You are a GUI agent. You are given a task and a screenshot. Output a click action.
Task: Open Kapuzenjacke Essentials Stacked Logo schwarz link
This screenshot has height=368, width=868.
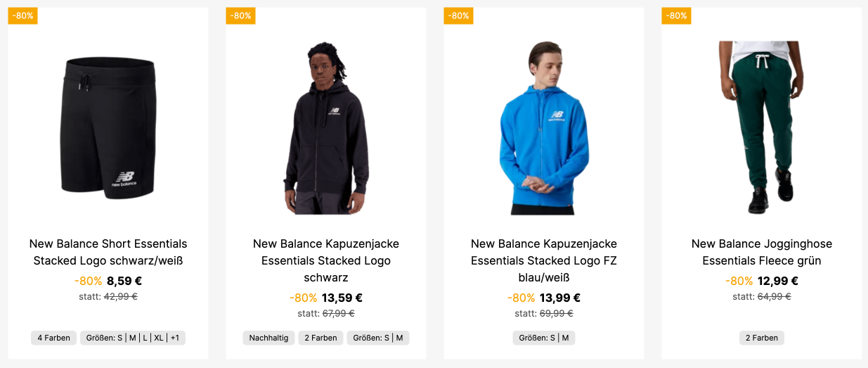326,260
